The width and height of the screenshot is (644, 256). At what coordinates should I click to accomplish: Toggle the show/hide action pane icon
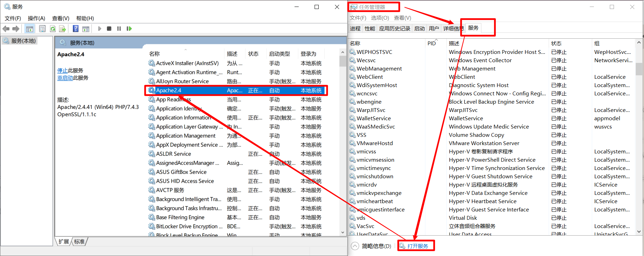tap(86, 29)
